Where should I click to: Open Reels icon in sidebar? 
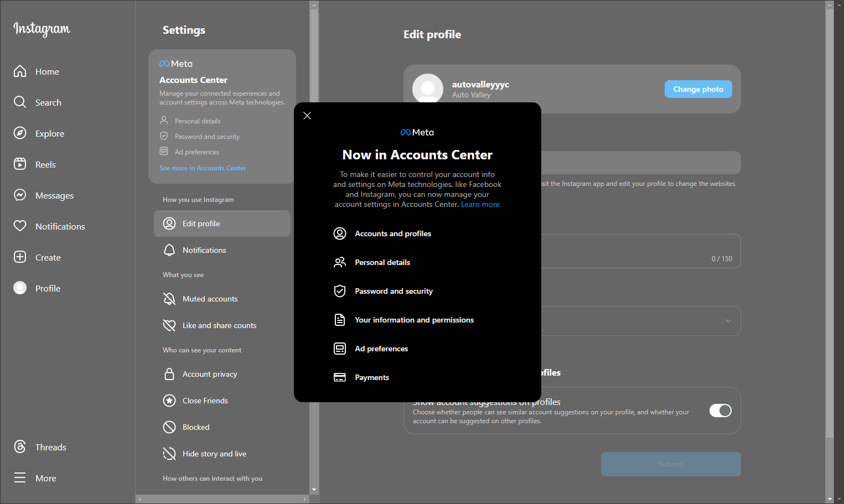pyautogui.click(x=20, y=164)
